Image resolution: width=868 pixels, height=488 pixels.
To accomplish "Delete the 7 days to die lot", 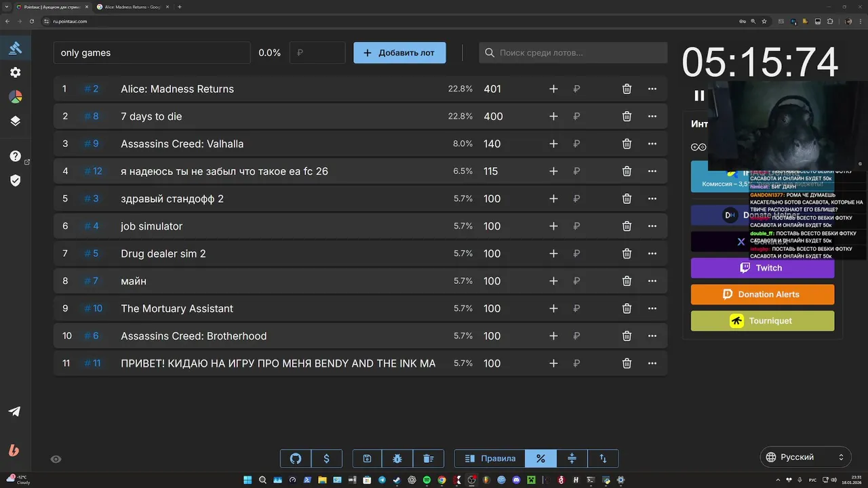I will point(627,117).
